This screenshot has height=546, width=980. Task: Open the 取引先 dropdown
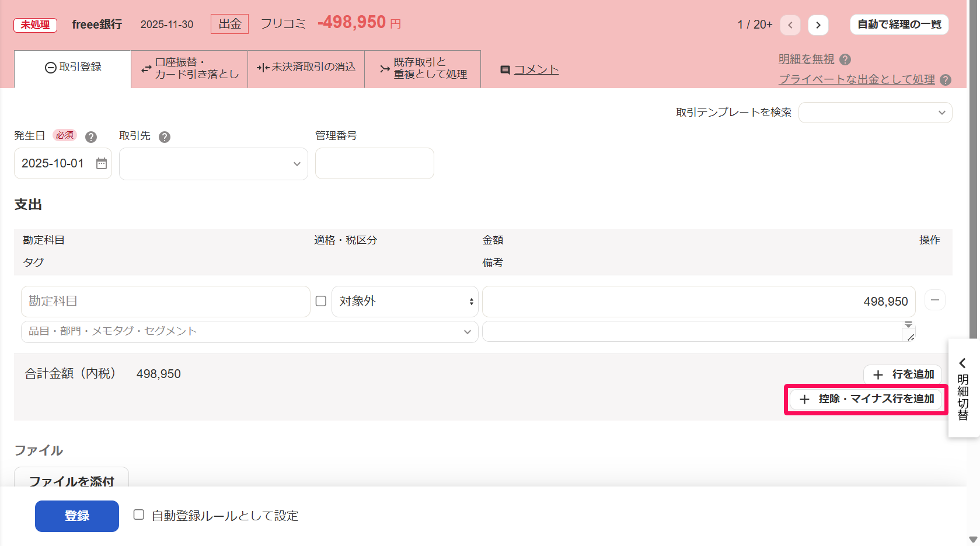tap(214, 164)
